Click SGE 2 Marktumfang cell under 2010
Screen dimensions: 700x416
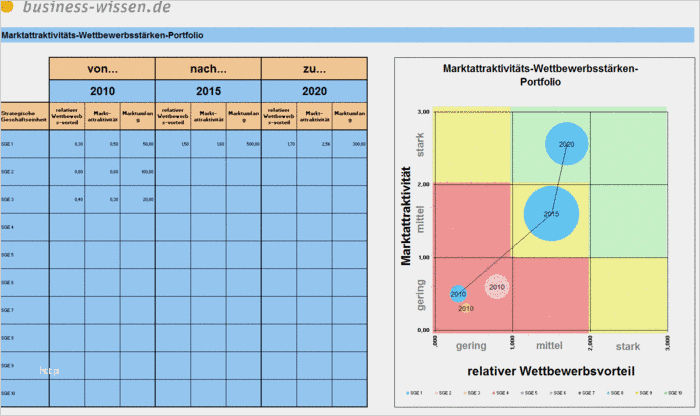pos(138,171)
